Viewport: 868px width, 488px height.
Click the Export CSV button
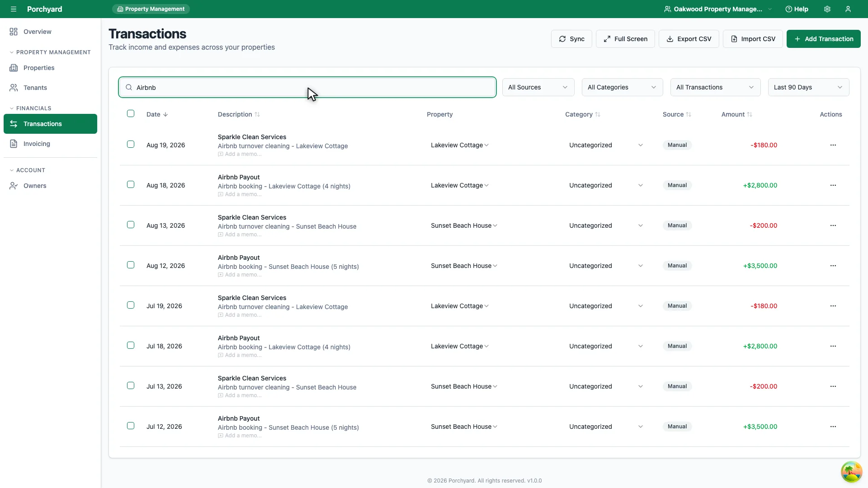tap(689, 39)
